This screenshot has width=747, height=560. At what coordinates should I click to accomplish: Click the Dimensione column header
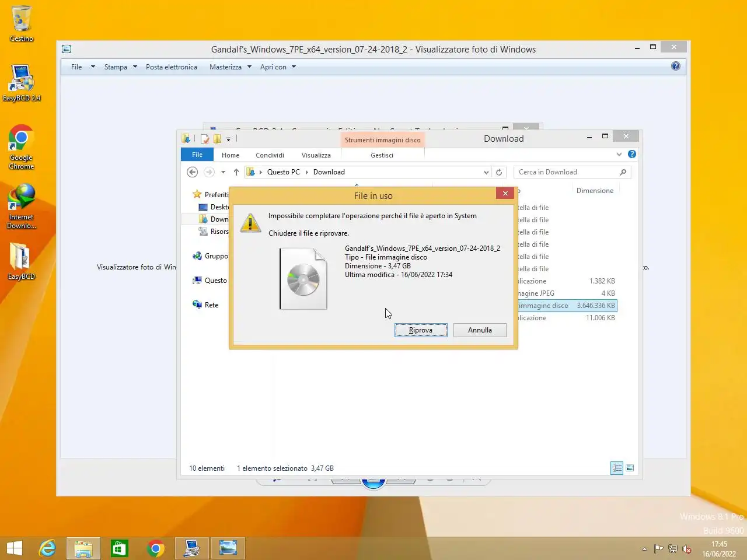coord(595,191)
